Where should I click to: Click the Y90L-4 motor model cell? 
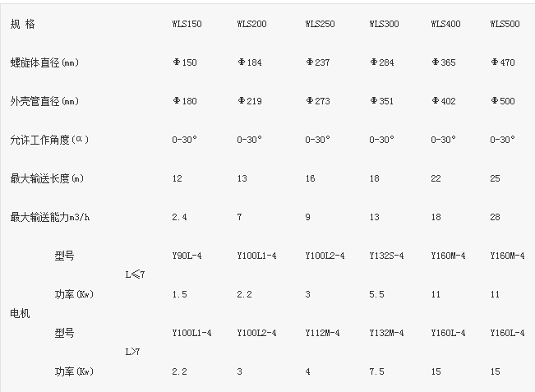click(187, 256)
